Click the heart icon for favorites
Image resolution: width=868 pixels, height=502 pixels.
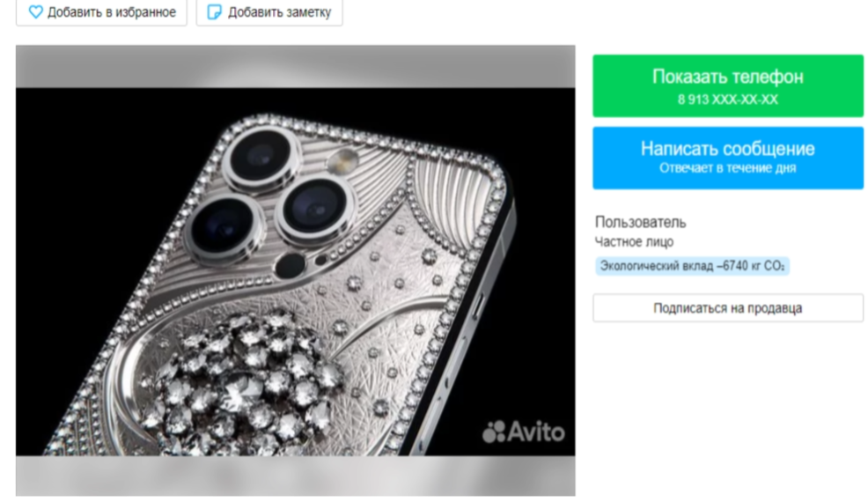pyautogui.click(x=35, y=12)
